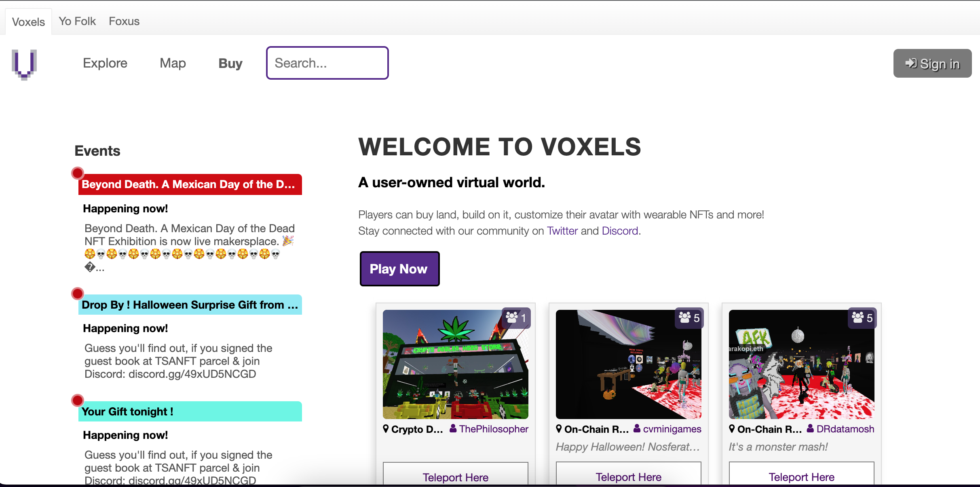
Task: Switch to the Yo Folk tab
Action: (77, 21)
